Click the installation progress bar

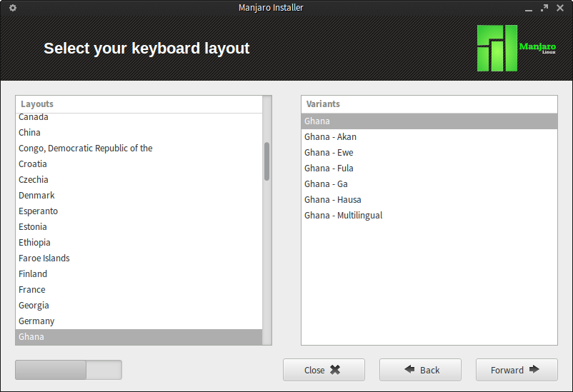pos(69,370)
